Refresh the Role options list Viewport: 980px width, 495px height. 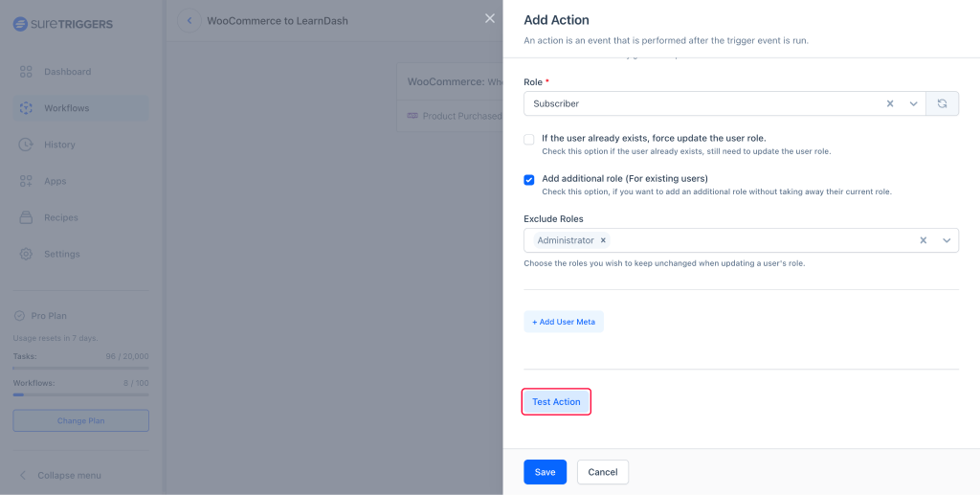(942, 103)
